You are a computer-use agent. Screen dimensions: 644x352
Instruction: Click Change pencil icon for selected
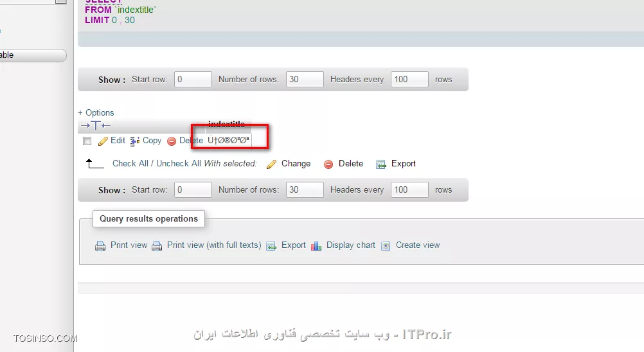pyautogui.click(x=271, y=164)
